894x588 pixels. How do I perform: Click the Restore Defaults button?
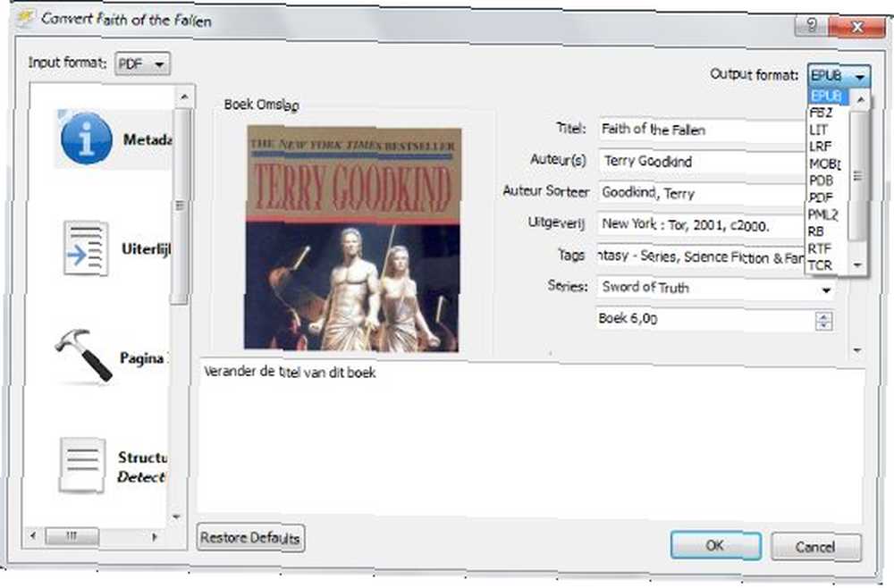250,538
